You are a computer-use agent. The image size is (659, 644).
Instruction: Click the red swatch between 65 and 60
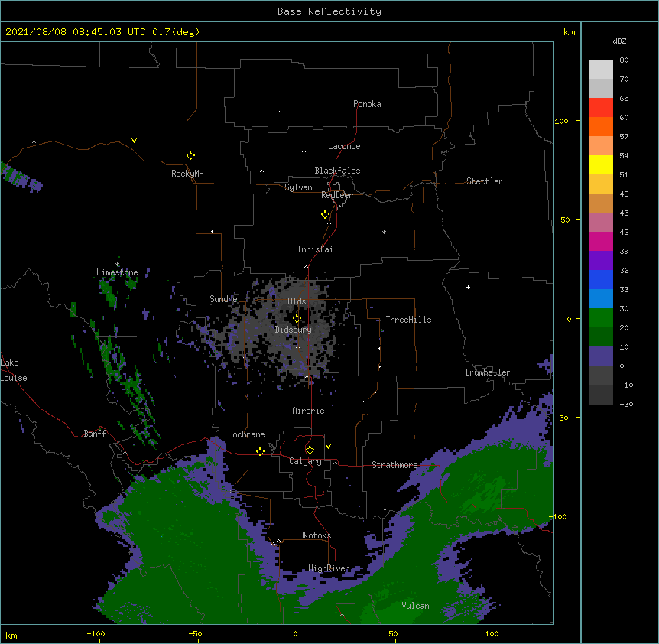[x=601, y=108]
